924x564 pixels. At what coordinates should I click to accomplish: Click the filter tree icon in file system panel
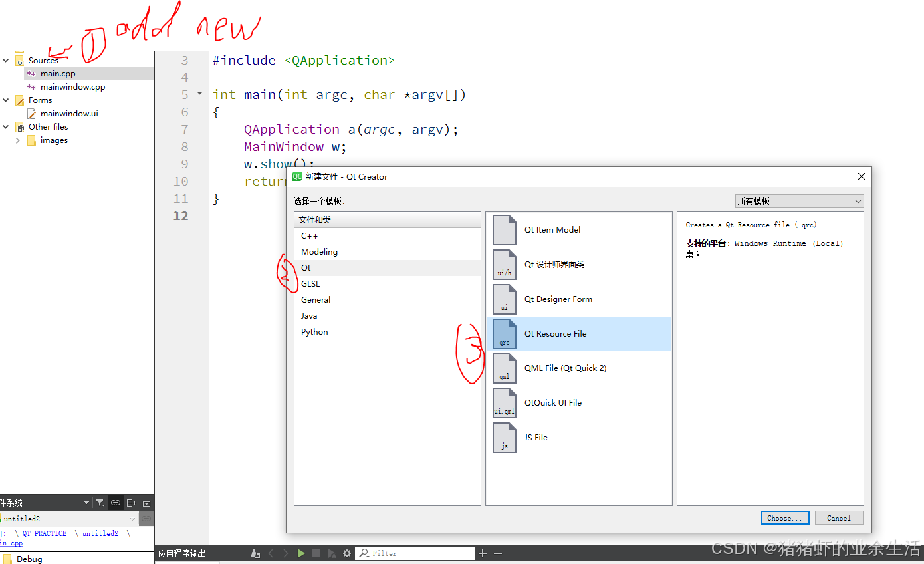[x=100, y=503]
